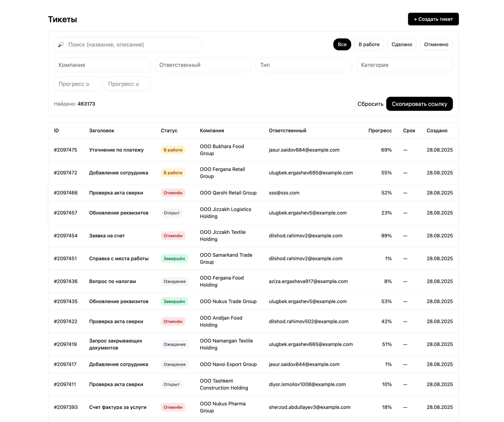Focus the 'Прогресс ≥' minimum input
Image resolution: width=504 pixels, height=422 pixels.
[x=77, y=84]
